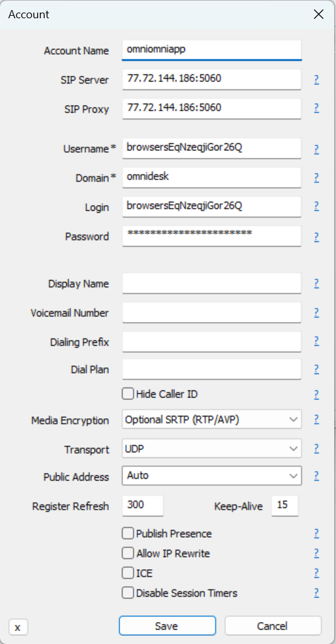Enable the Hide Caller ID checkbox
Screen dimensions: 336x644
click(x=128, y=394)
